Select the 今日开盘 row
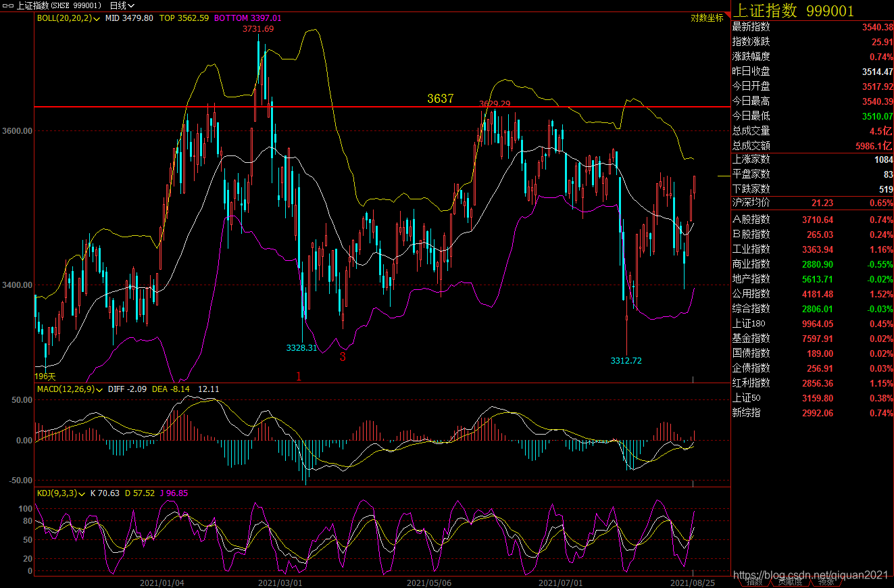Image resolution: width=894 pixels, height=588 pixels. tap(813, 87)
